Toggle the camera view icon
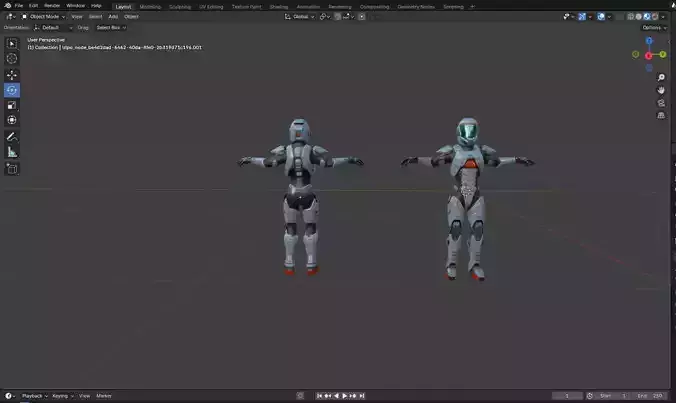Viewport: 676px width, 403px height. click(x=661, y=103)
